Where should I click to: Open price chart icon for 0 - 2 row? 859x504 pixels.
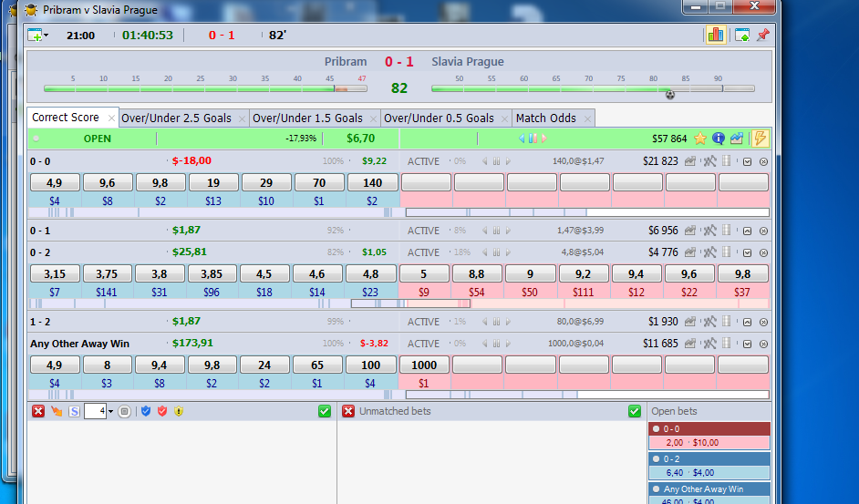[690, 252]
